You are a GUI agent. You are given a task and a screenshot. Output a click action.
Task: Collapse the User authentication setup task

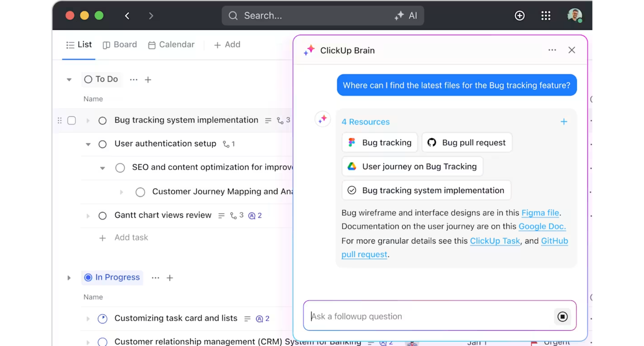click(x=88, y=144)
